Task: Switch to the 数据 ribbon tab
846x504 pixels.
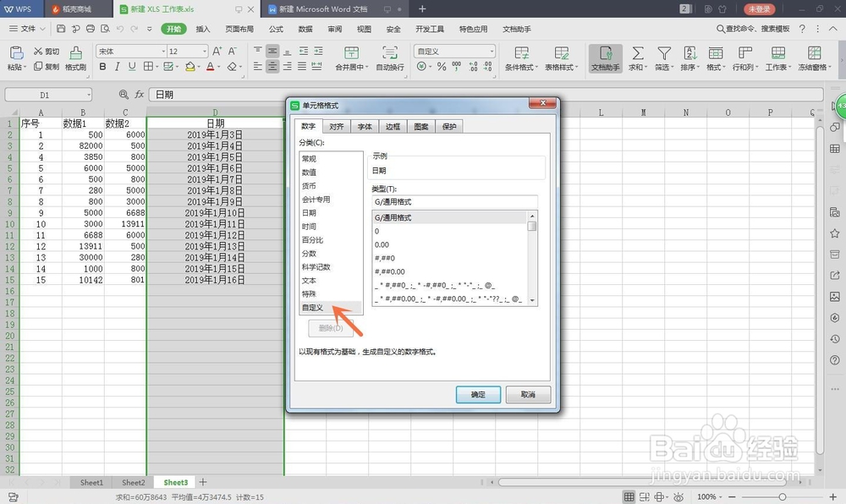Action: click(305, 29)
